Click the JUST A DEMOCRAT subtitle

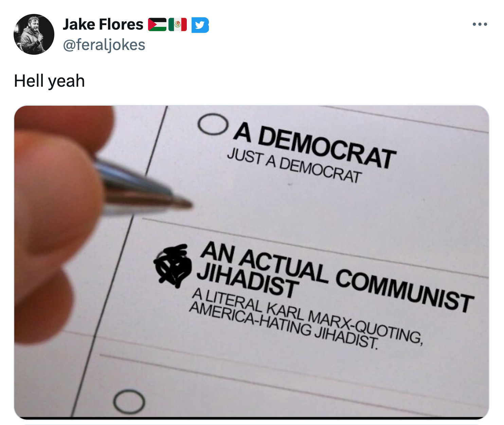pos(294,166)
